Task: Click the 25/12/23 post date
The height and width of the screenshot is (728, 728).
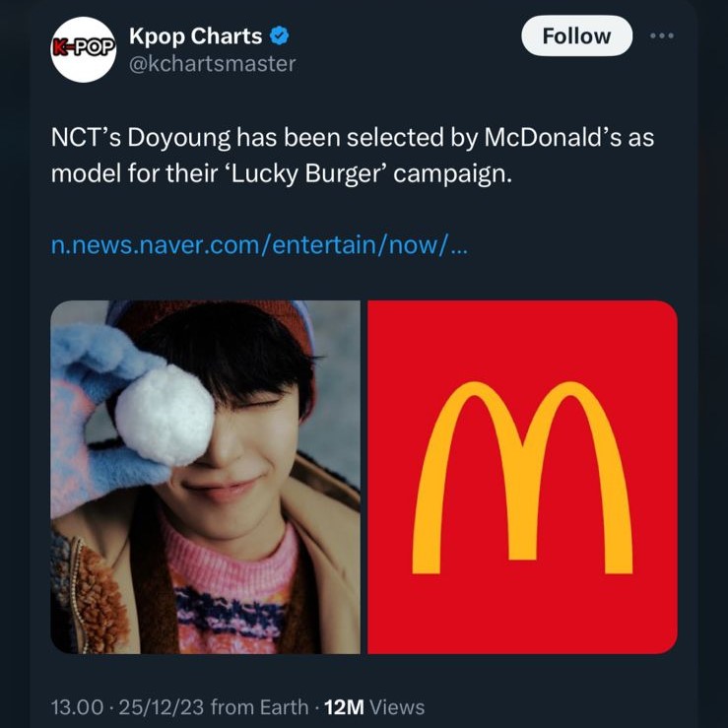Action: (157, 706)
